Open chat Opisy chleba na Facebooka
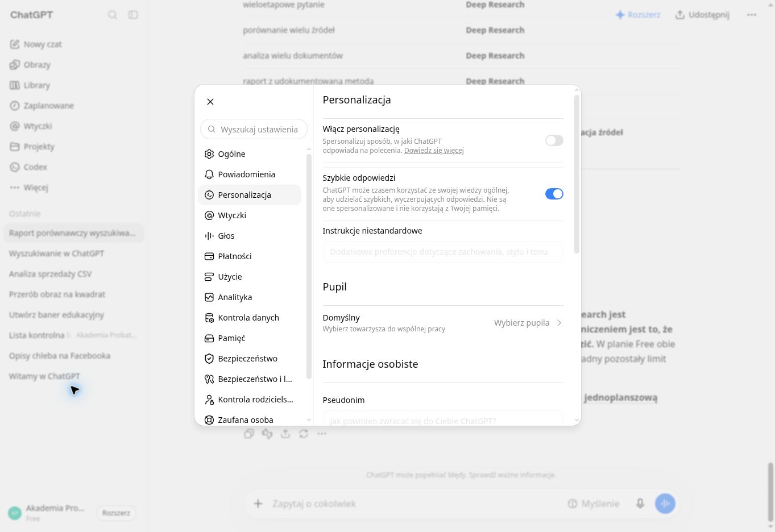The width and height of the screenshot is (775, 532). click(74, 356)
